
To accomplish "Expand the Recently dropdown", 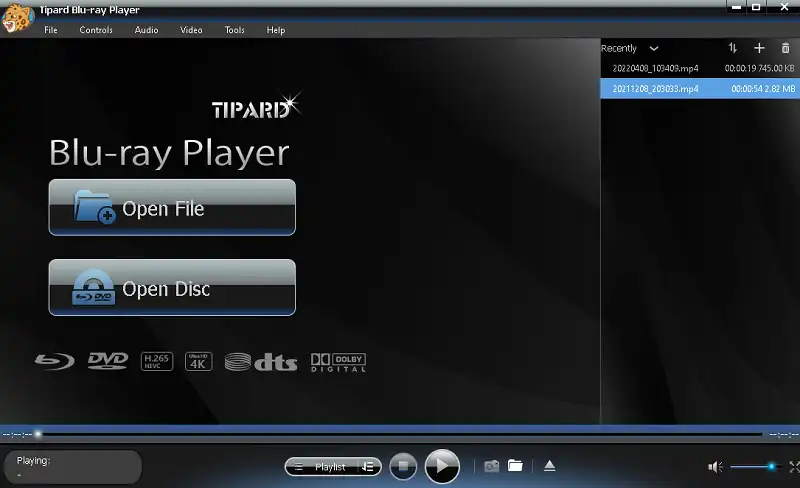I will tap(654, 48).
